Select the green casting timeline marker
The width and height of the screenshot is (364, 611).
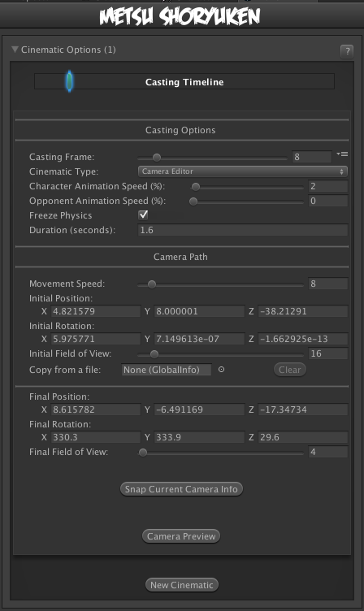(x=69, y=81)
